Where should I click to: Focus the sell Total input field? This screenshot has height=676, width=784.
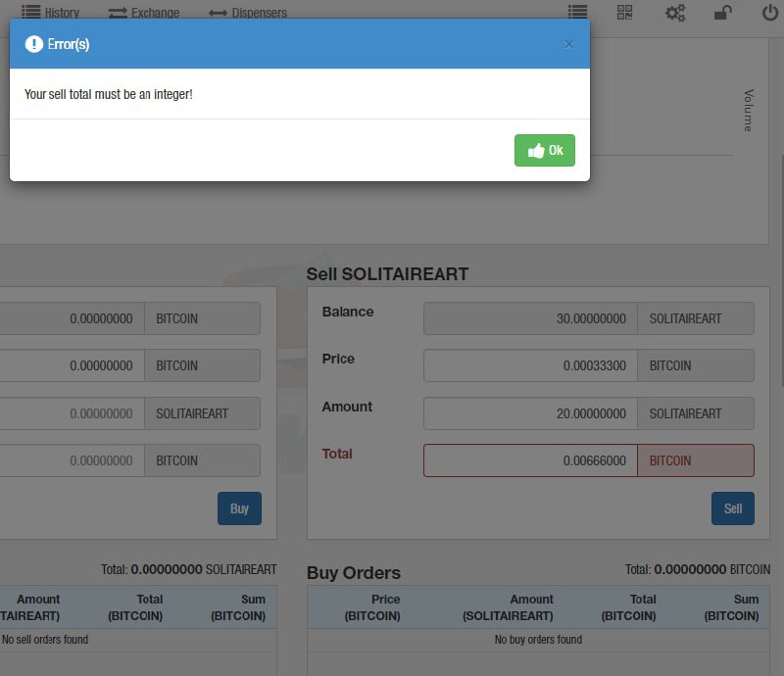pyautogui.click(x=530, y=460)
